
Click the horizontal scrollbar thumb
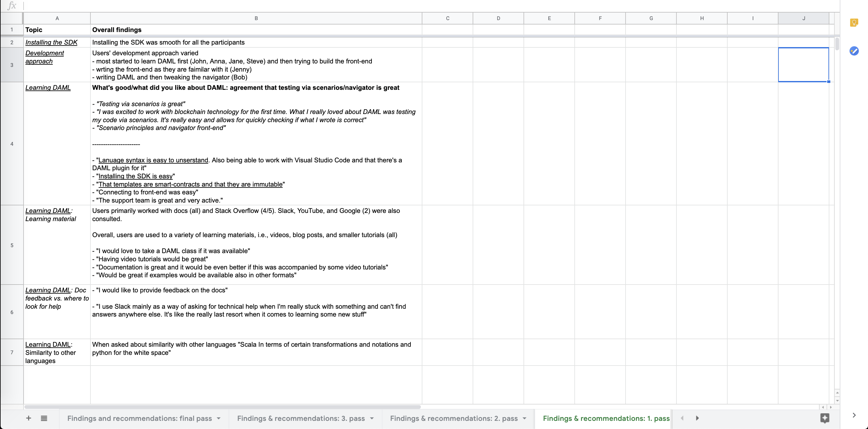tap(223, 407)
